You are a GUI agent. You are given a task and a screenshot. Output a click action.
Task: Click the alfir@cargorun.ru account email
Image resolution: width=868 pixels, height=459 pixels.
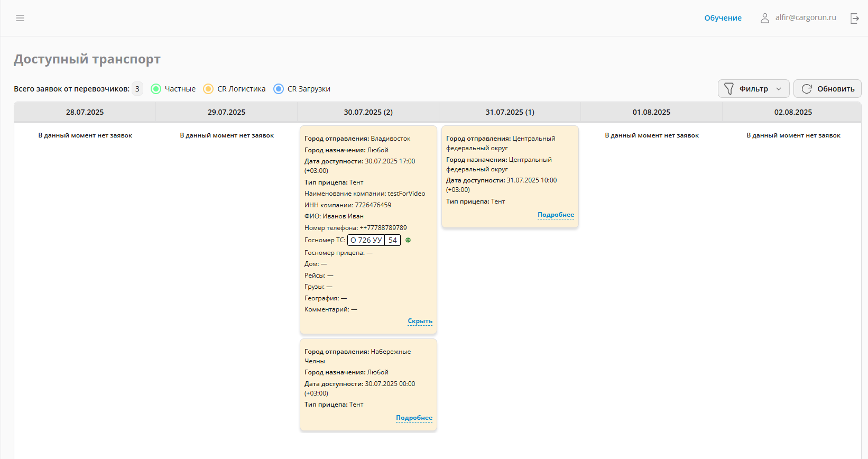coord(806,17)
